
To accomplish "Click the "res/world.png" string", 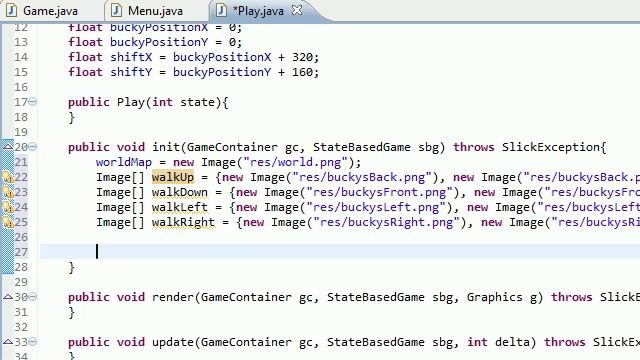I will 297,162.
